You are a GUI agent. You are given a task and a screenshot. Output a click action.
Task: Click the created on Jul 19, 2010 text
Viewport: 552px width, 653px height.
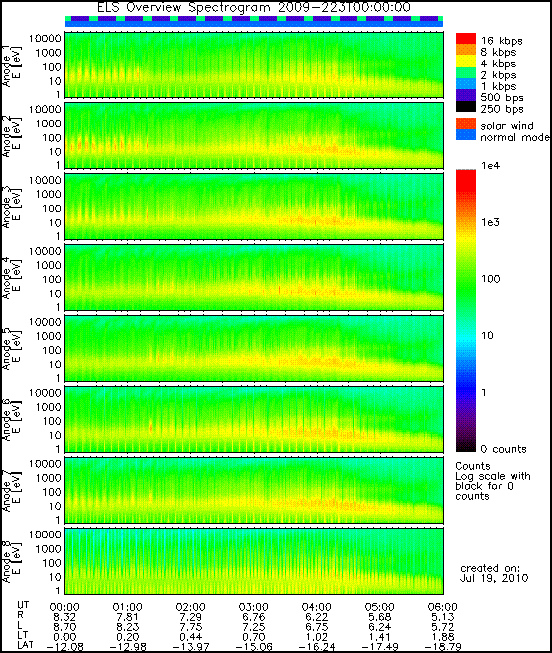494,573
